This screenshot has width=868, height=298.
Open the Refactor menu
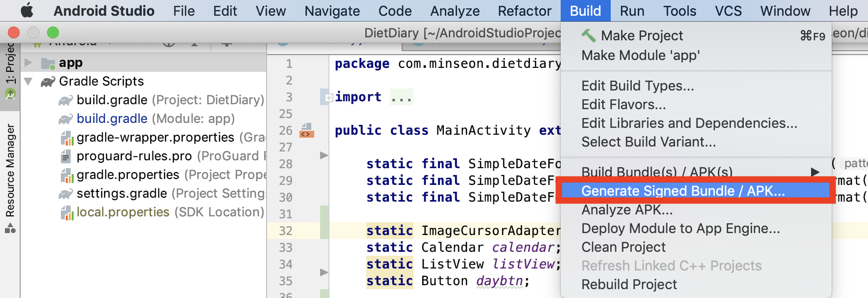point(525,11)
